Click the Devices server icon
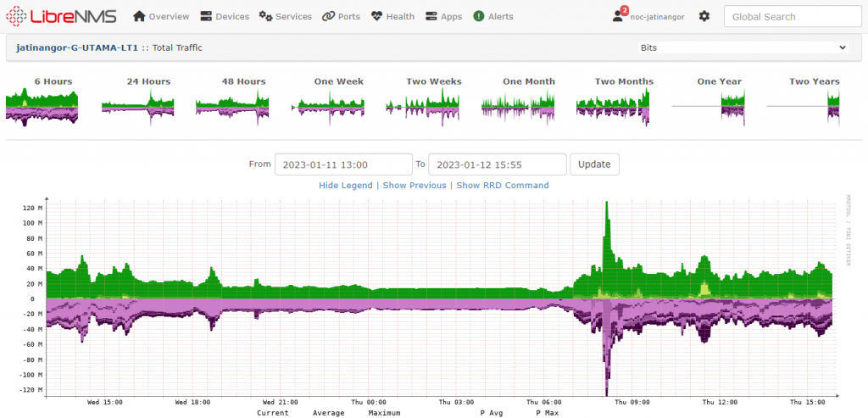 click(x=207, y=16)
